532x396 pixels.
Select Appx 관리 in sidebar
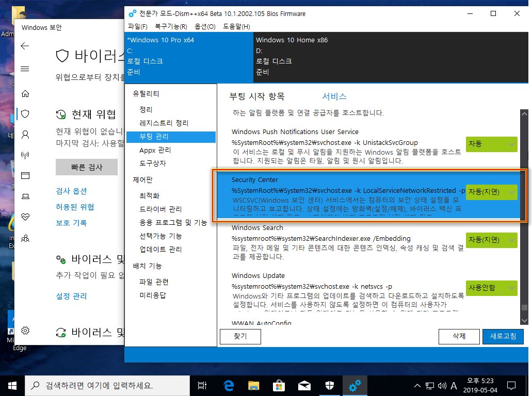pyautogui.click(x=155, y=150)
